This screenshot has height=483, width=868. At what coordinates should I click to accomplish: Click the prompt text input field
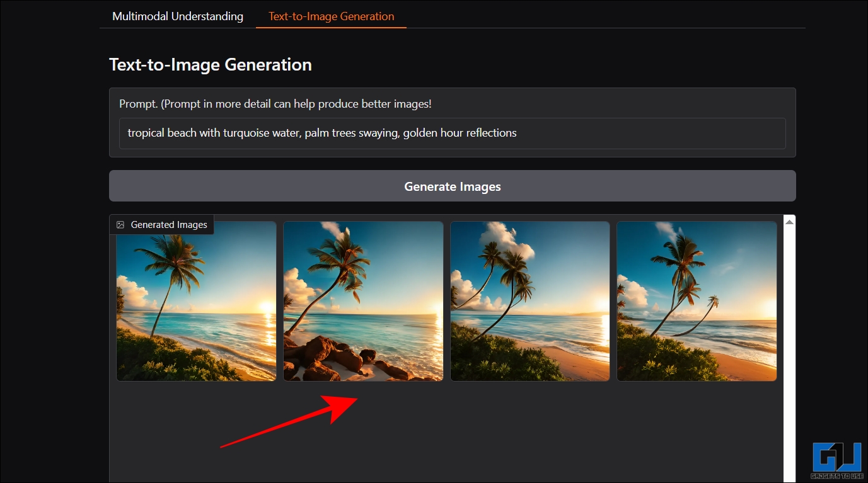pyautogui.click(x=452, y=133)
